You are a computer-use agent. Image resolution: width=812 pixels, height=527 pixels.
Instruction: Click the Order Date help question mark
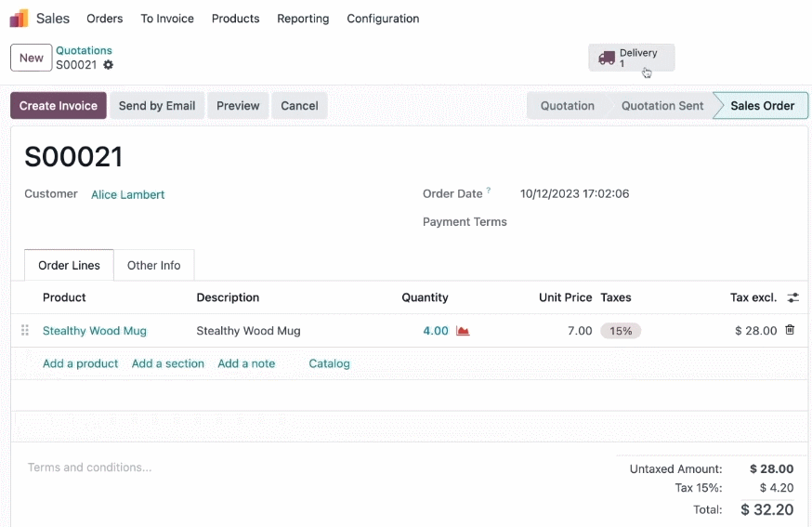tap(489, 190)
